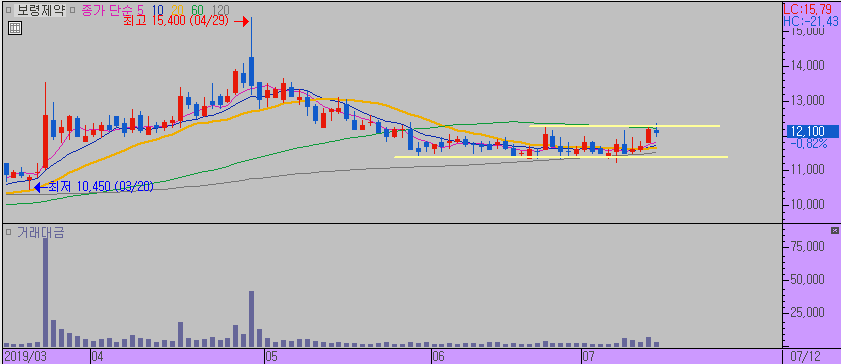This screenshot has height=364, width=841.
Task: Click the 04 month timeline marker
Action: (x=97, y=356)
